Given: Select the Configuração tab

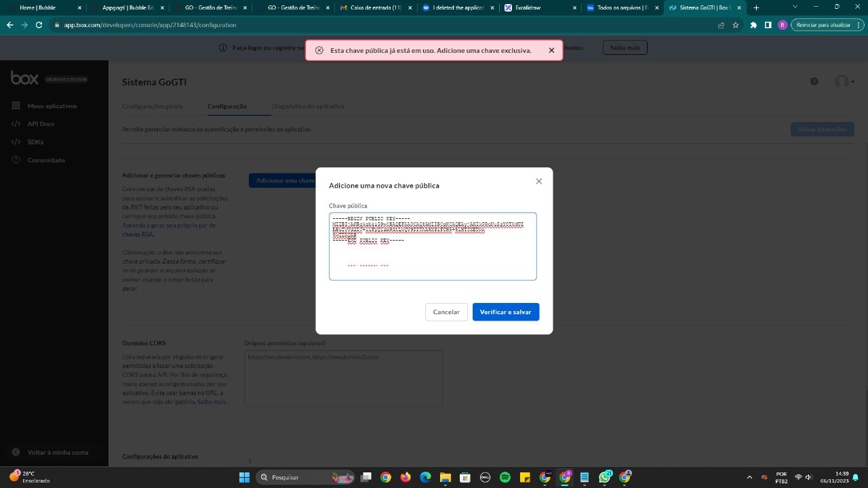Looking at the screenshot, I should pos(227,106).
